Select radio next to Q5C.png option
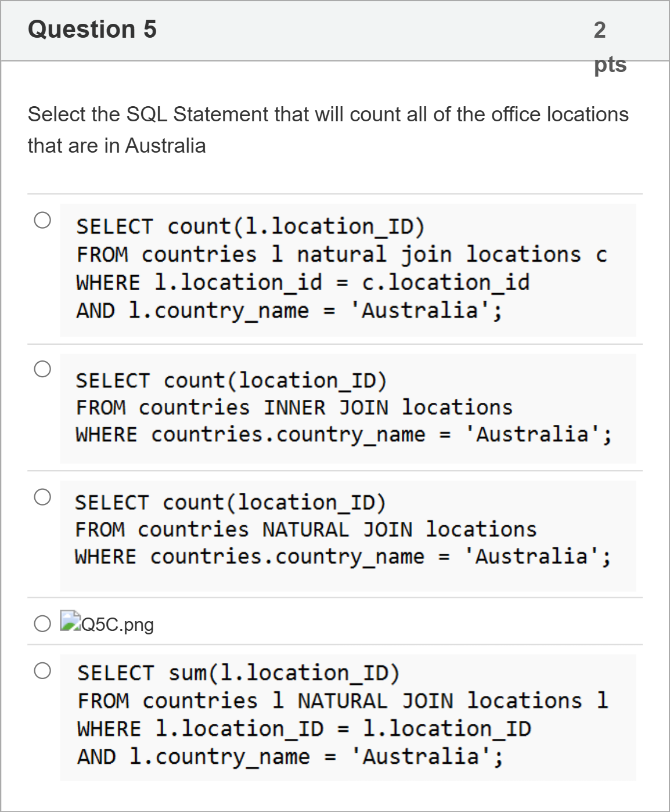The height and width of the screenshot is (812, 670). point(42,624)
